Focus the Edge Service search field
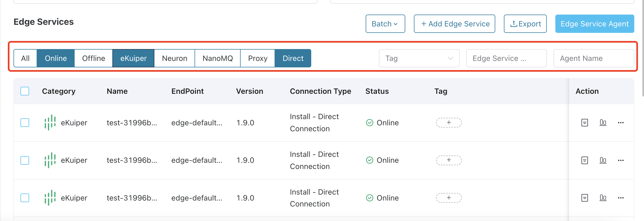644x221 pixels. click(506, 58)
